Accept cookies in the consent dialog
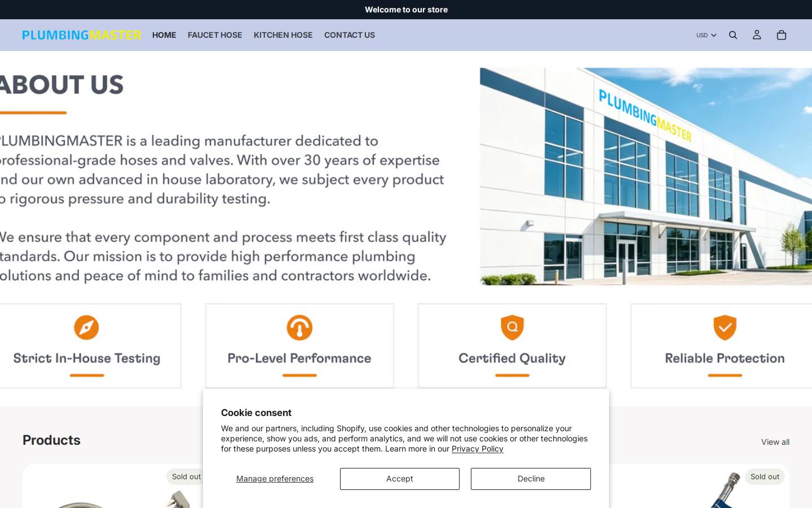The width and height of the screenshot is (812, 508). click(x=400, y=479)
